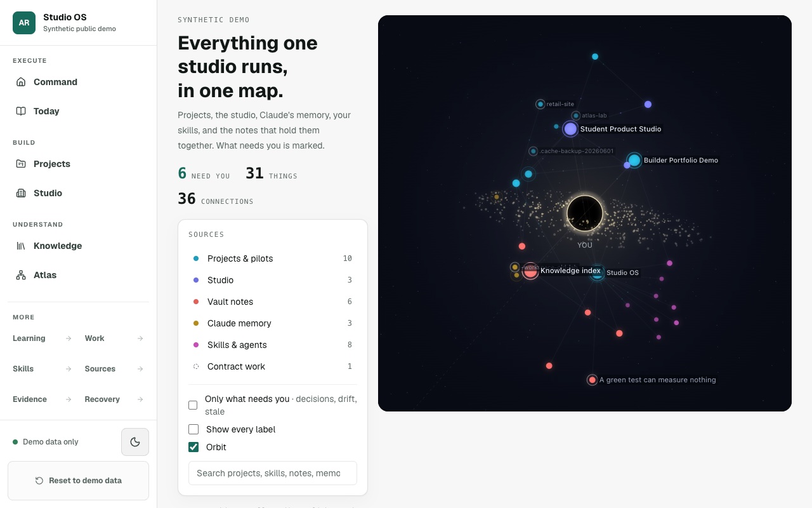Screen dimensions: 812x508
Task: Toggle the Studio source filter row
Action: pyautogui.click(x=273, y=280)
